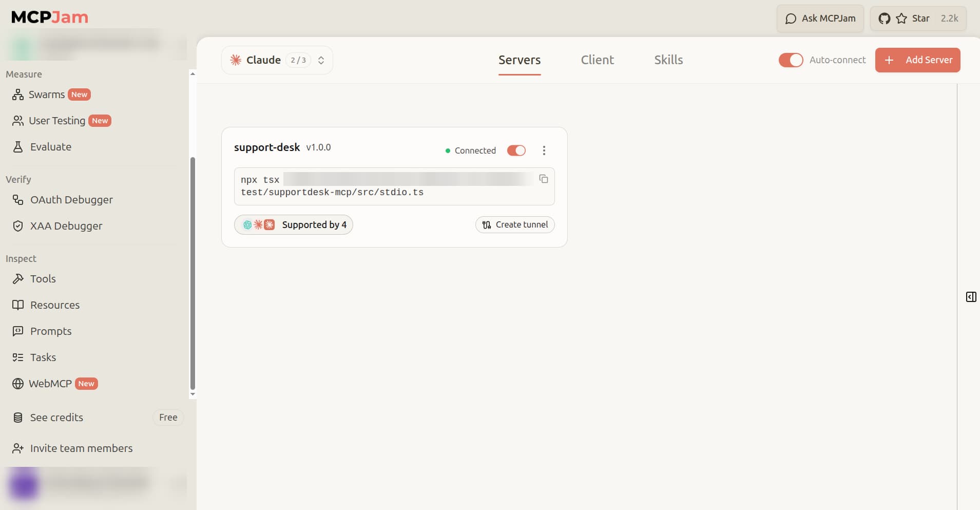Switch to the Client tab
Viewport: 980px width, 510px height.
click(x=598, y=60)
